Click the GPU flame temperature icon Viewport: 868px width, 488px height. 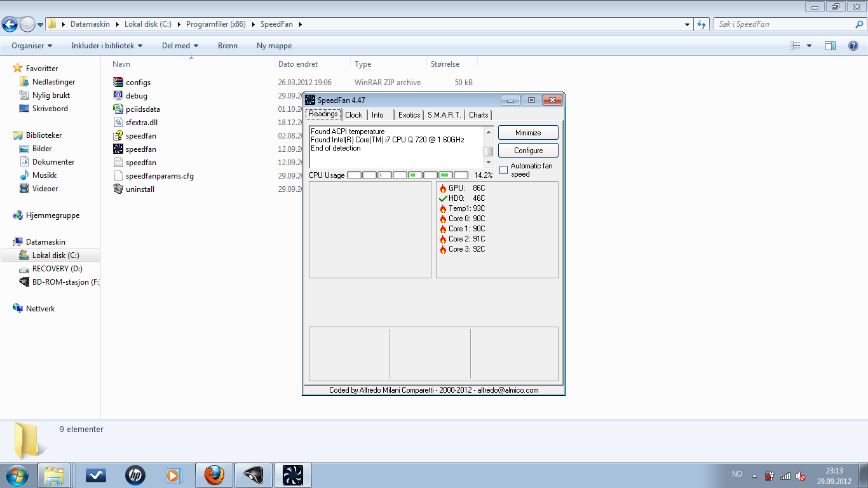pyautogui.click(x=443, y=188)
